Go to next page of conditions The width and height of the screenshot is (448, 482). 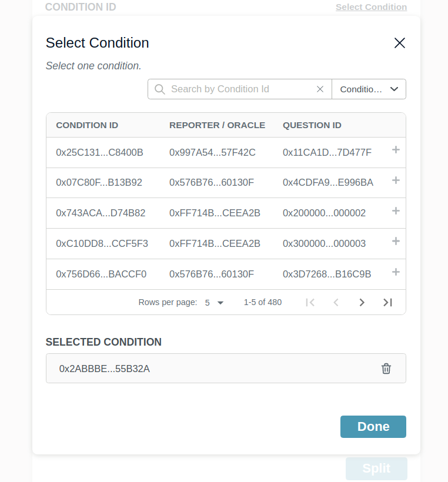(x=362, y=302)
